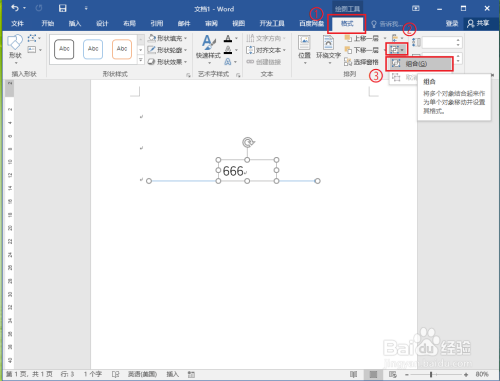The height and width of the screenshot is (381, 500).
Task: Click the Undo arrow in title bar
Action: point(15,8)
